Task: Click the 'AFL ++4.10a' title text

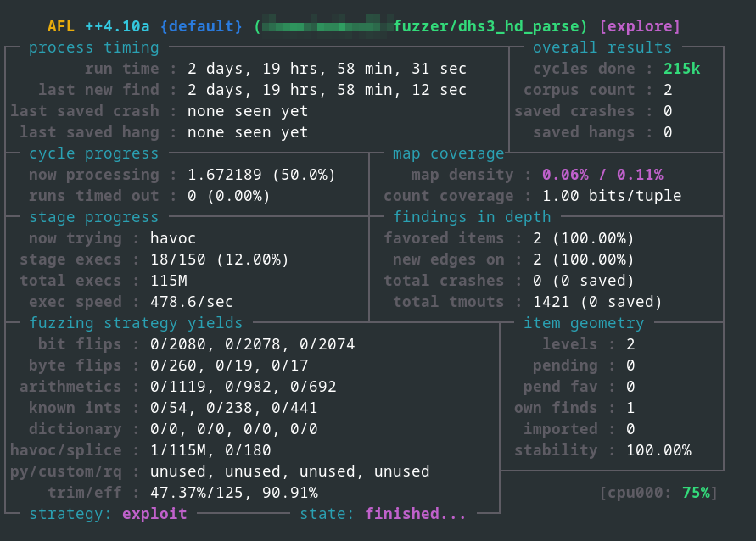Action: click(x=98, y=26)
